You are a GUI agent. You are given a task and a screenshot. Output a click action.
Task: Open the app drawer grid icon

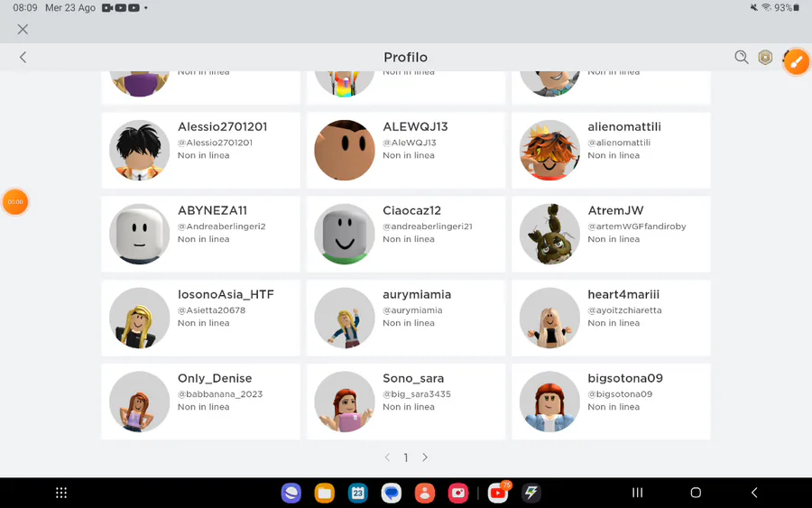click(x=61, y=493)
